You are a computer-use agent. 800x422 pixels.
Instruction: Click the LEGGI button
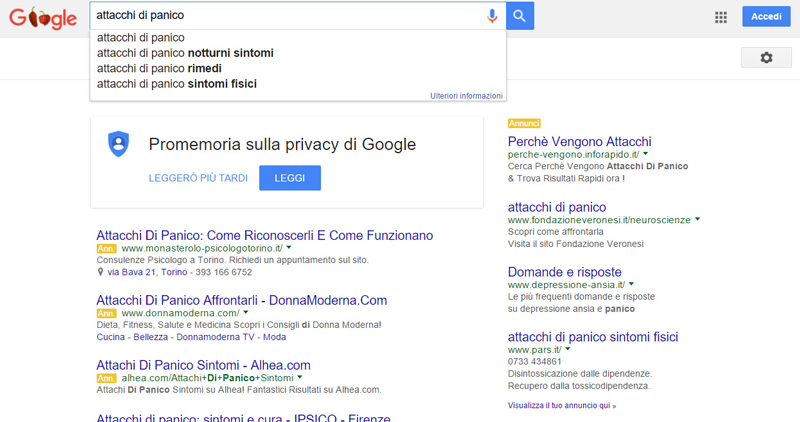click(290, 178)
